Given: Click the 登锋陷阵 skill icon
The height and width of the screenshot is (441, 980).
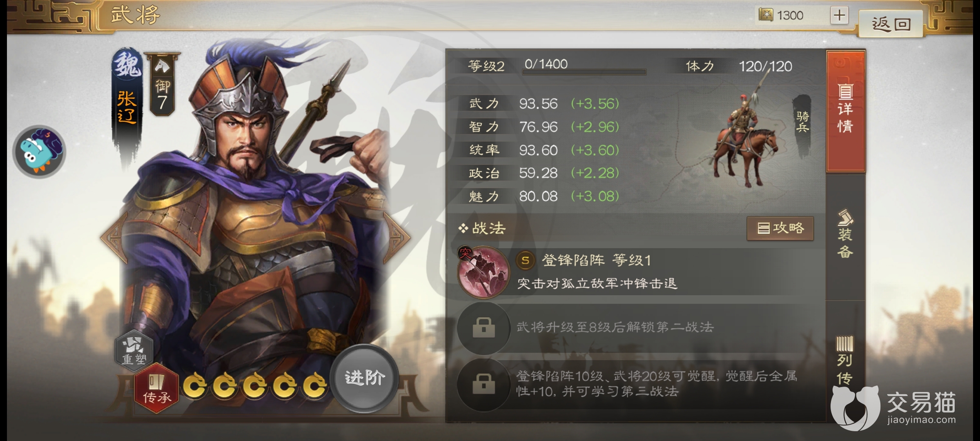Looking at the screenshot, I should (484, 272).
